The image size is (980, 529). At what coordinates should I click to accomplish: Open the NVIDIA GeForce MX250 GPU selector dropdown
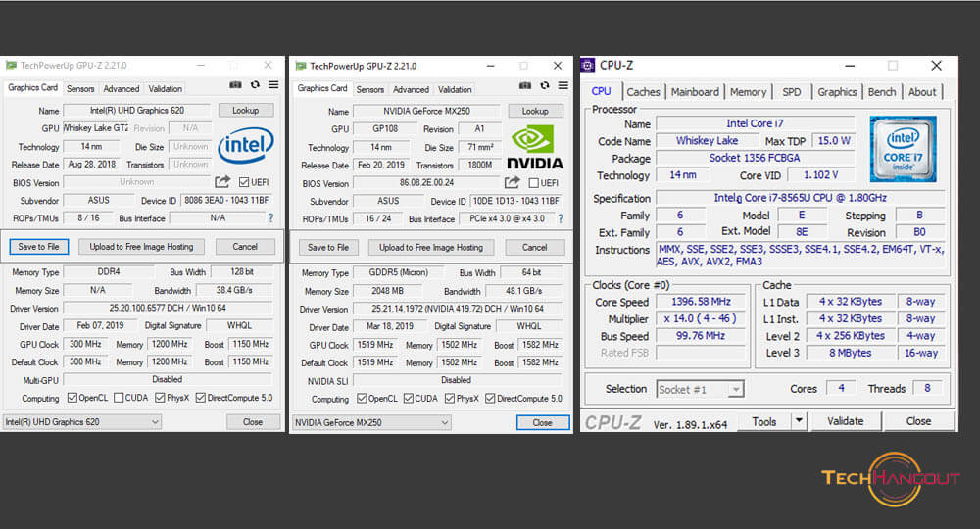pyautogui.click(x=371, y=423)
